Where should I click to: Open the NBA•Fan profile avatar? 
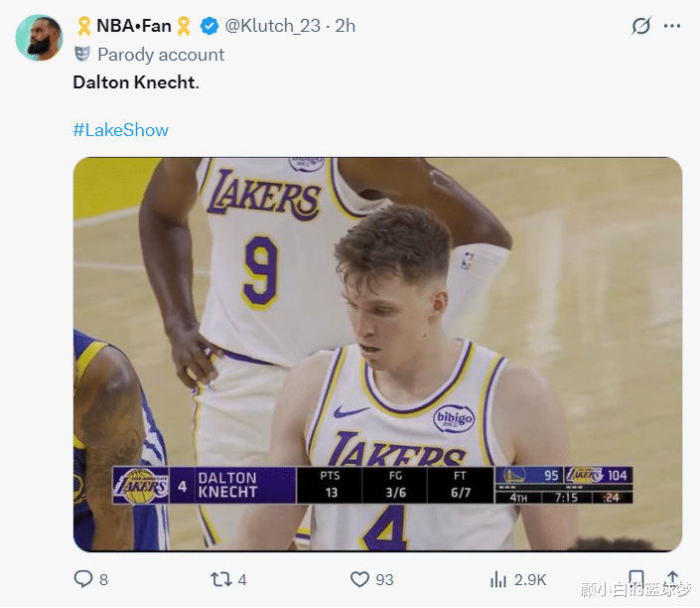39,38
